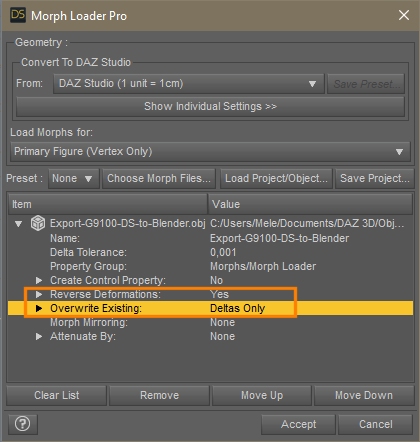Click the Clear List button
This screenshot has height=442, width=420.
pyautogui.click(x=57, y=395)
